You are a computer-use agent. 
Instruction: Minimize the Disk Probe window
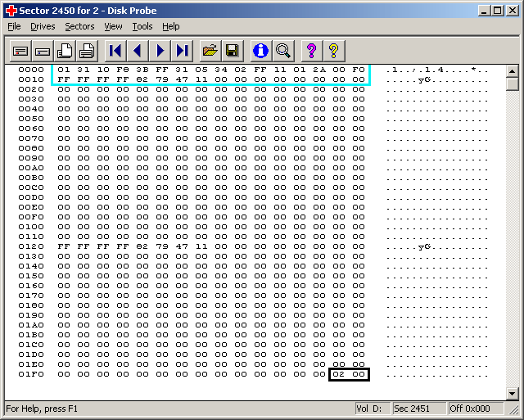pyautogui.click(x=484, y=11)
